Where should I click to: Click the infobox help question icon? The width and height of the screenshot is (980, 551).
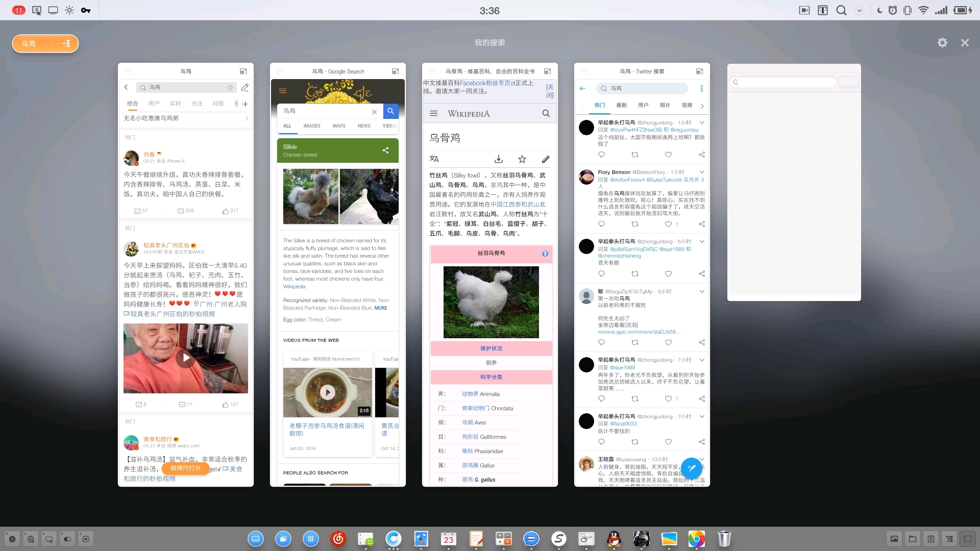(545, 254)
